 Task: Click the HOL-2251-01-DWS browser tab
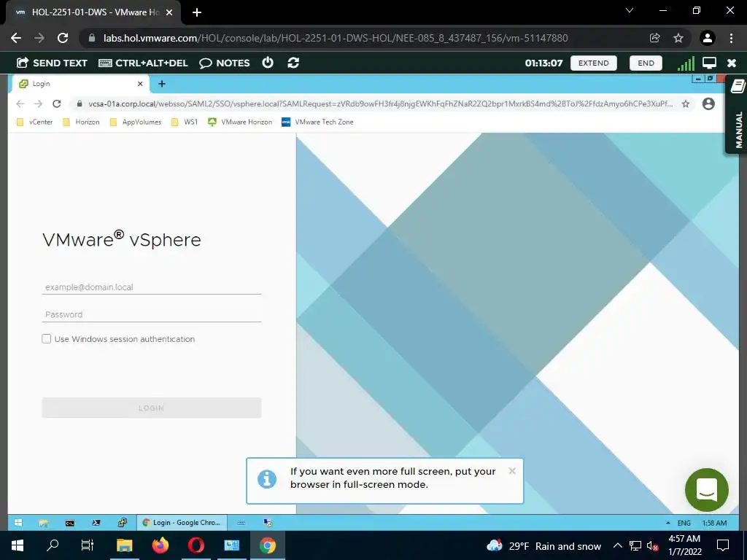pyautogui.click(x=93, y=12)
